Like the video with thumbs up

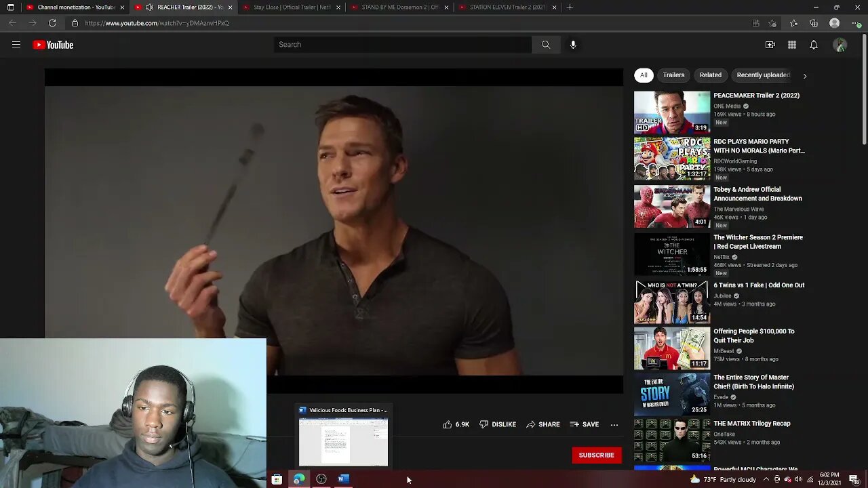tap(456, 424)
